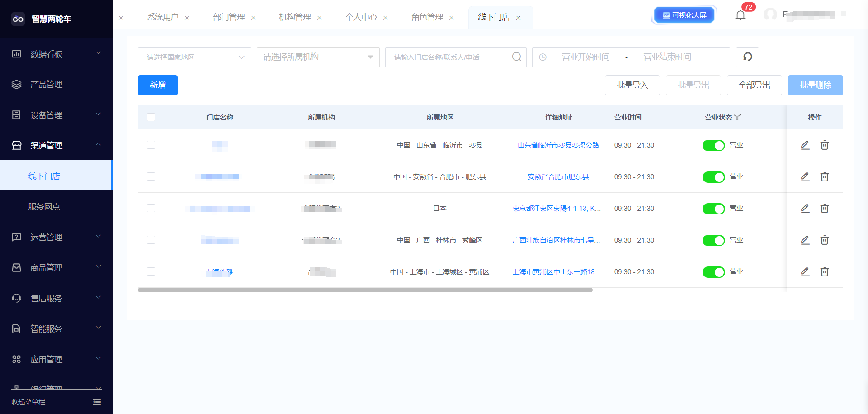Open 服务网点 in the sidebar

click(x=44, y=207)
